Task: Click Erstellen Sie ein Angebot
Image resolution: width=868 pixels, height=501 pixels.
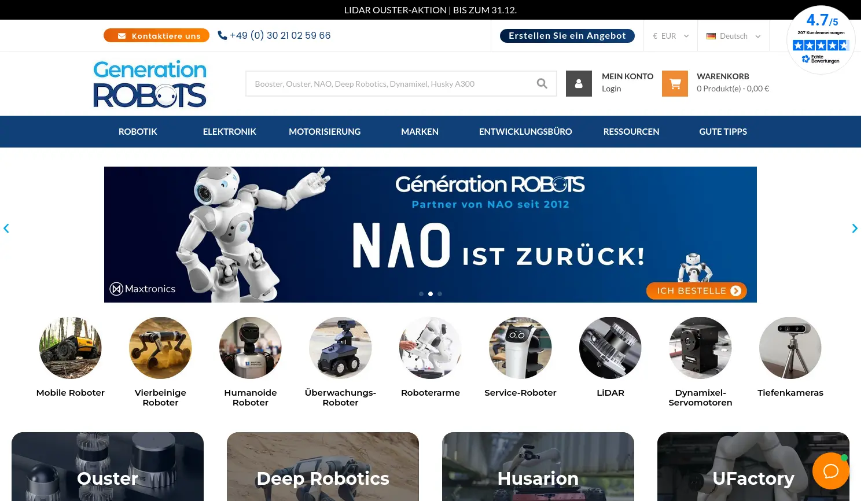Action: [x=567, y=35]
